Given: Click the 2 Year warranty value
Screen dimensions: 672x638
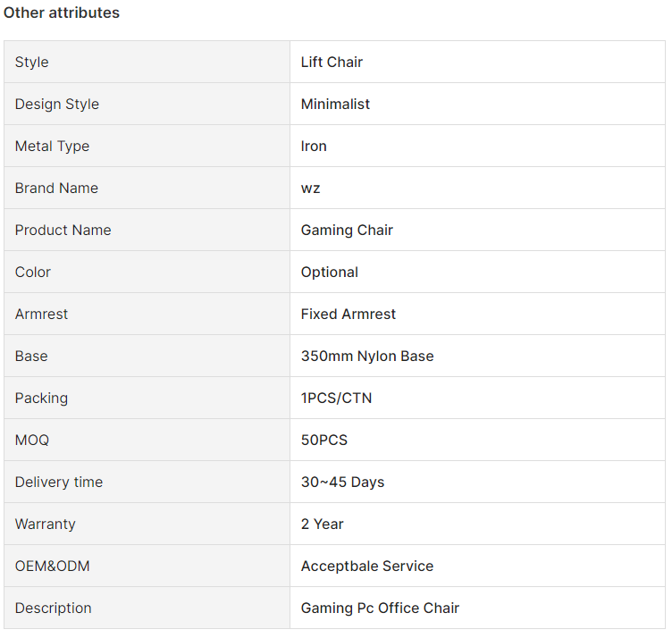Looking at the screenshot, I should pos(323,524).
